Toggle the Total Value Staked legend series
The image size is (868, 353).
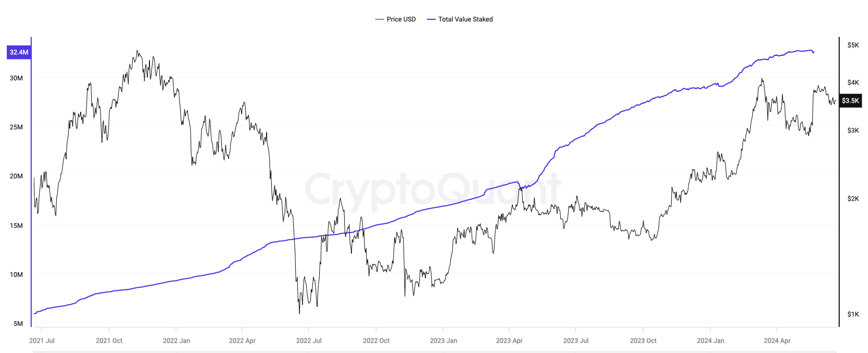[x=465, y=19]
